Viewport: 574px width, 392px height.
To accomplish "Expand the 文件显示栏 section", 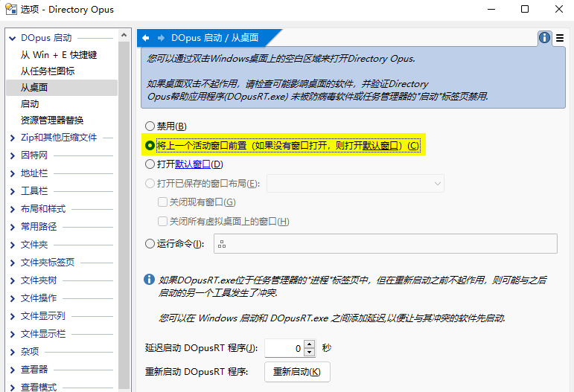I will 13,334.
